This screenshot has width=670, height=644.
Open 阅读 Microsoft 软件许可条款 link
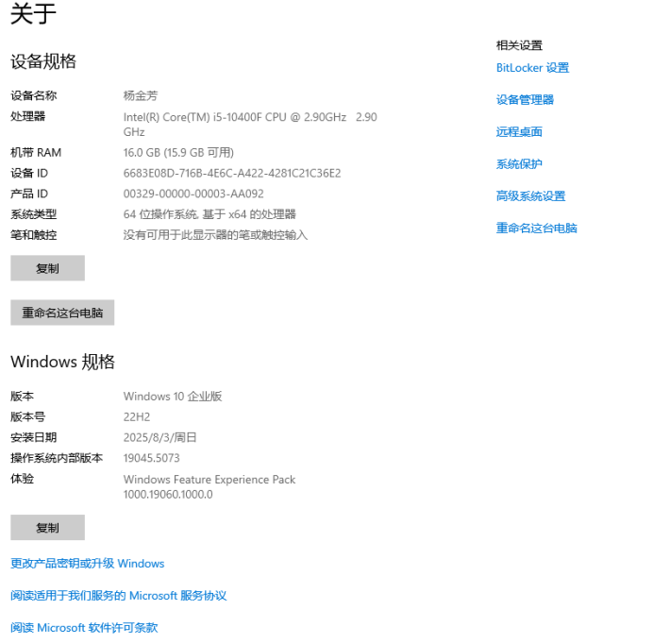[84, 627]
